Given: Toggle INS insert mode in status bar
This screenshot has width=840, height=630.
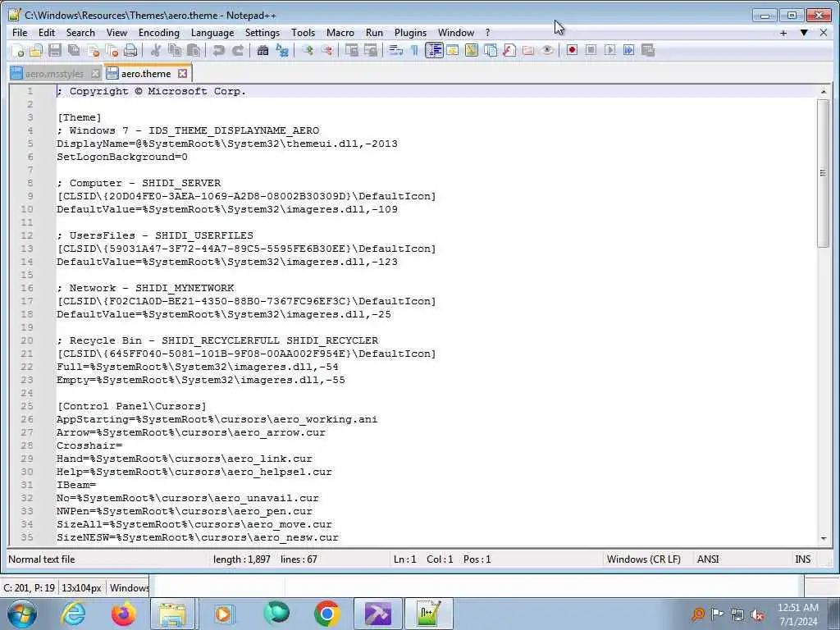Looking at the screenshot, I should [802, 559].
